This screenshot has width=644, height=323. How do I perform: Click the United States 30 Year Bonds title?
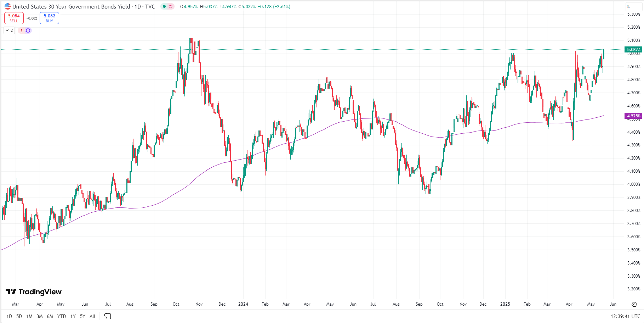(71, 6)
